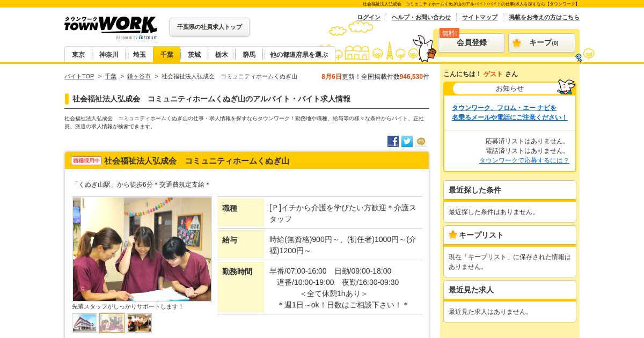Select the 埼玉 region tab
Image resolution: width=644 pixels, height=338 pixels.
pos(140,55)
